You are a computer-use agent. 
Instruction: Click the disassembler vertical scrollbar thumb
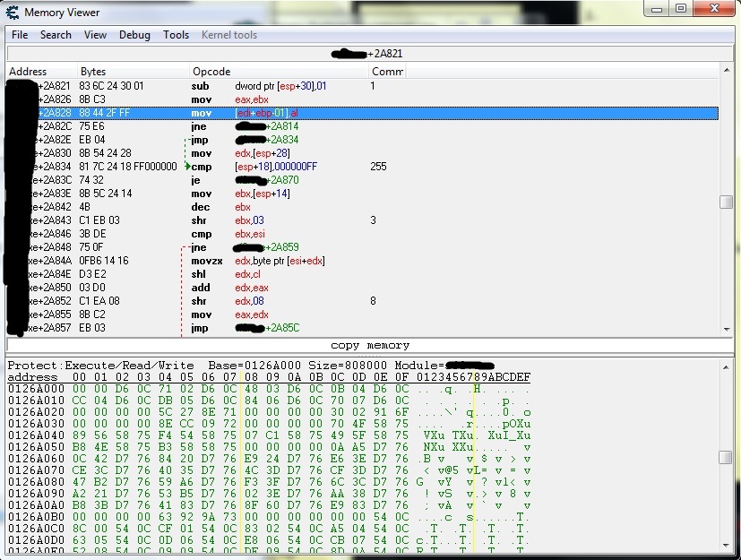[x=727, y=202]
